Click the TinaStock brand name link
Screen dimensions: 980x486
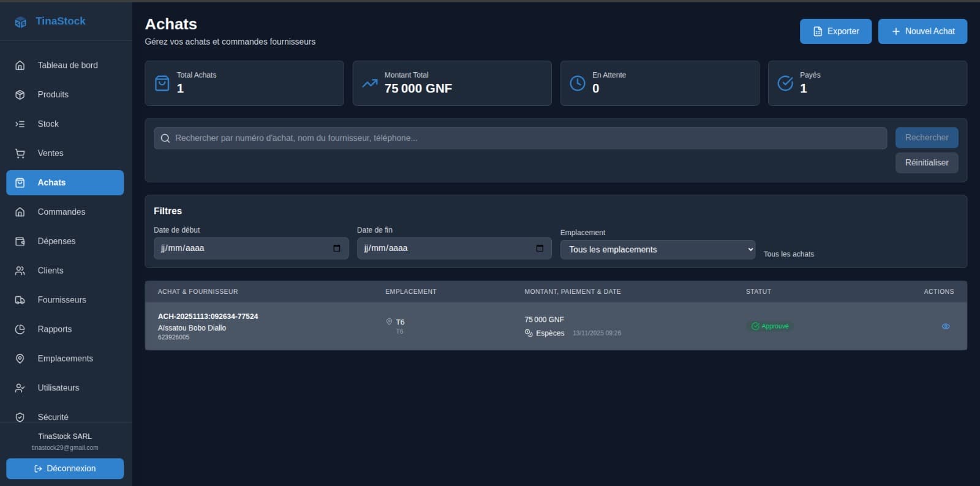point(61,21)
